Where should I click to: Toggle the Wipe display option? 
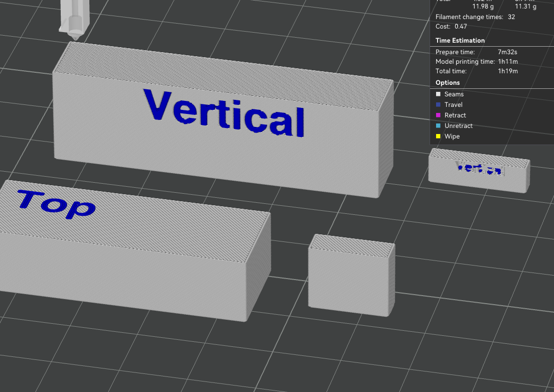click(x=448, y=137)
